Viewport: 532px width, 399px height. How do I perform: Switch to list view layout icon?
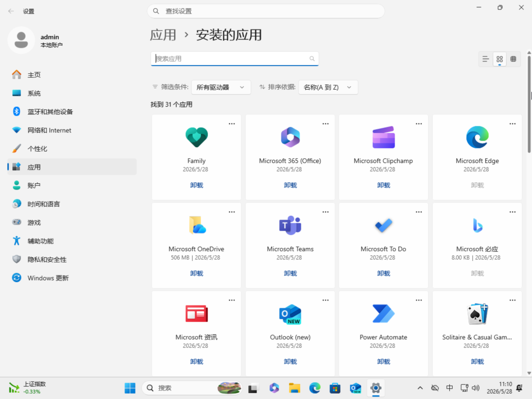(486, 59)
